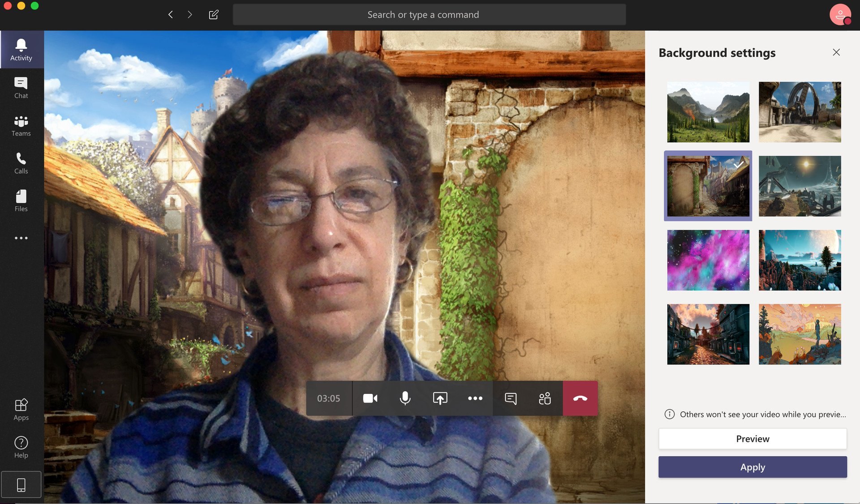Toggle camera on/off
Screen dimensions: 860x504
click(370, 397)
